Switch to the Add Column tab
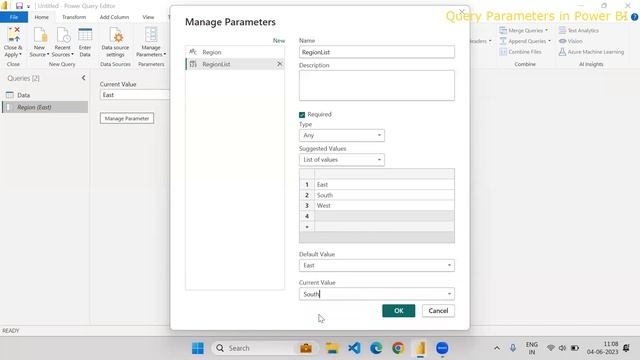 click(114, 17)
